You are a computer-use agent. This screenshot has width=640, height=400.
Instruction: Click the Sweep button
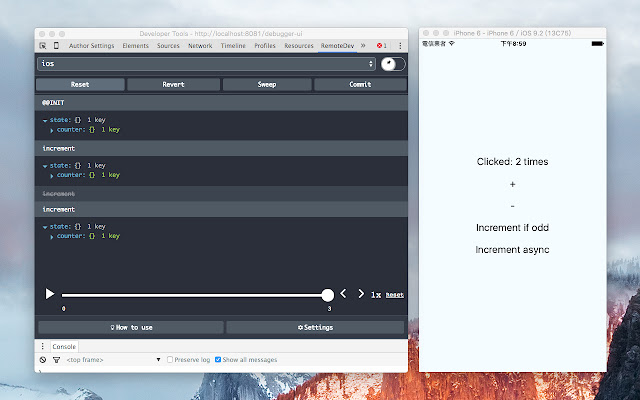[267, 84]
